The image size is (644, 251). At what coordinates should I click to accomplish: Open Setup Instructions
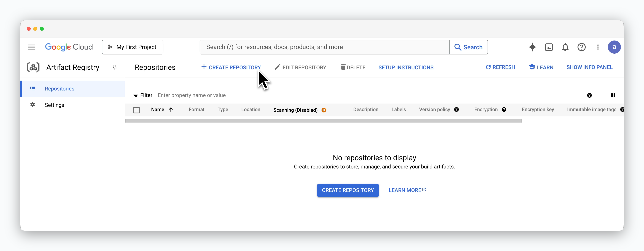point(406,68)
